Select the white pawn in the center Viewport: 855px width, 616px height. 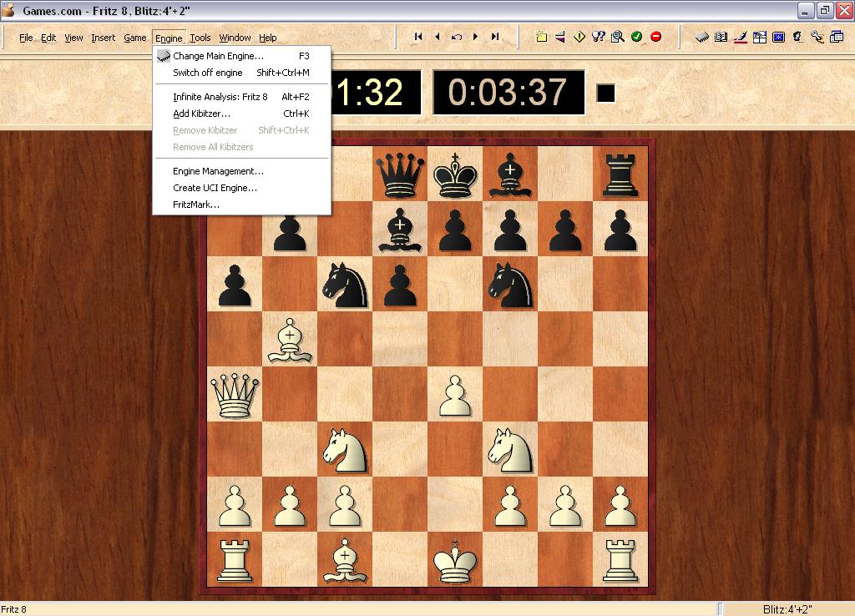455,396
